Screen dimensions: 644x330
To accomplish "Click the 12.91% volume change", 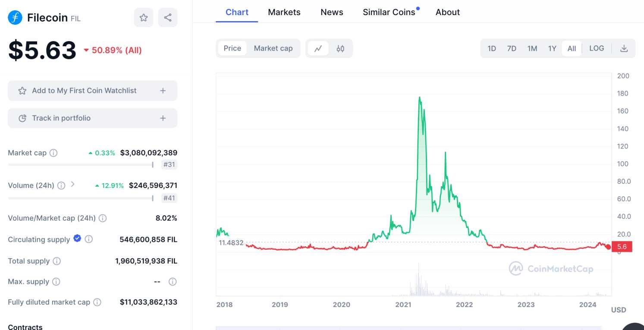I will click(x=110, y=185).
